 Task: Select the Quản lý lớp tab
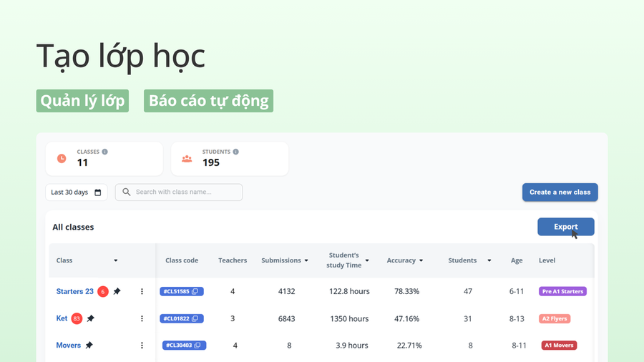(82, 101)
